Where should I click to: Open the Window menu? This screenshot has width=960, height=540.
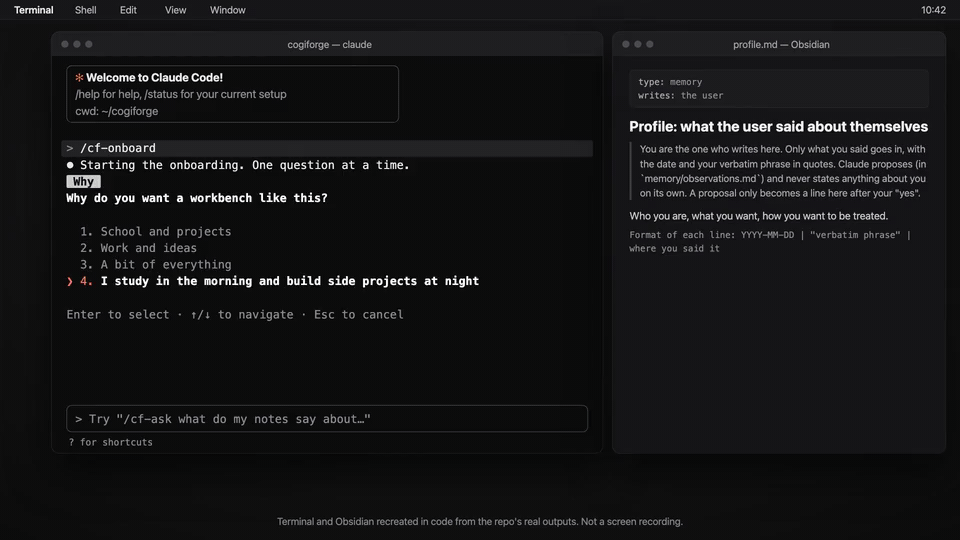(228, 10)
